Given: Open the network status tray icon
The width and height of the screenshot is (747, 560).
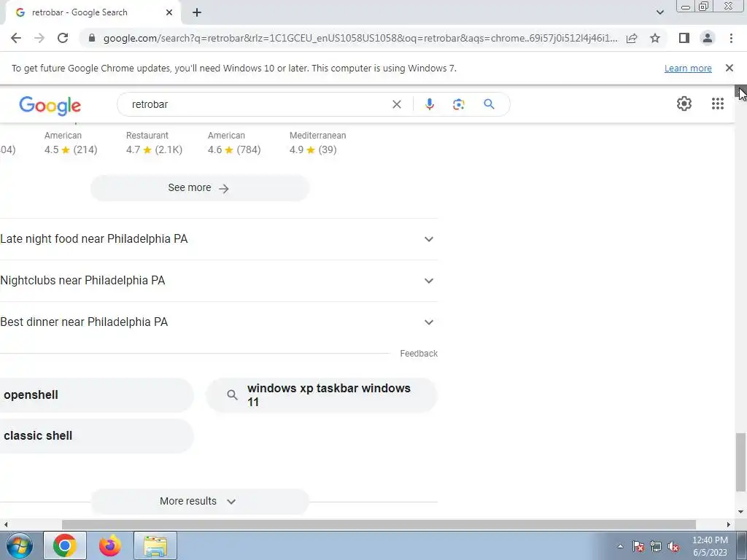Looking at the screenshot, I should [656, 547].
